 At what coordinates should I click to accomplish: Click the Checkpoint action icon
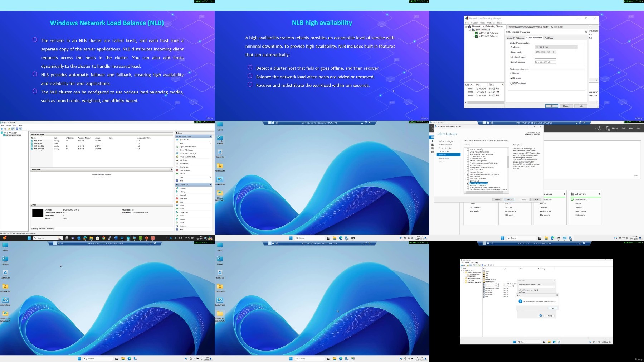177,212
